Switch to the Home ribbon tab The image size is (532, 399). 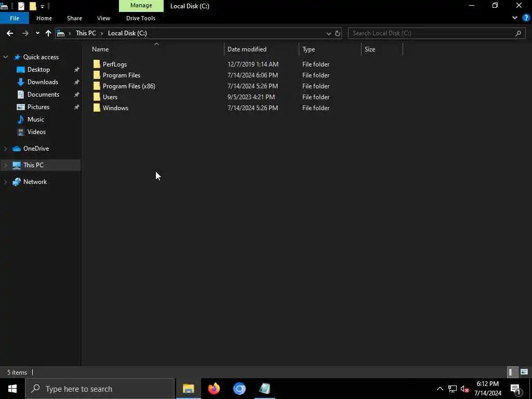coord(44,18)
